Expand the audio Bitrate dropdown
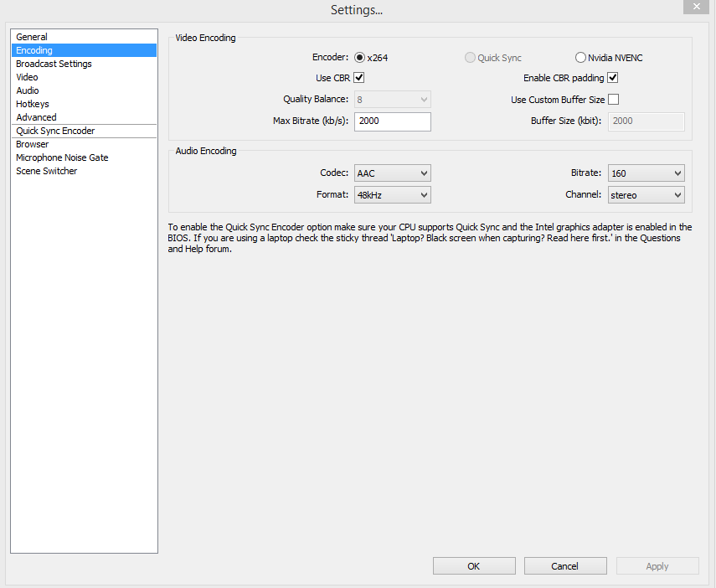Screen dimensions: 716x588 pos(646,173)
